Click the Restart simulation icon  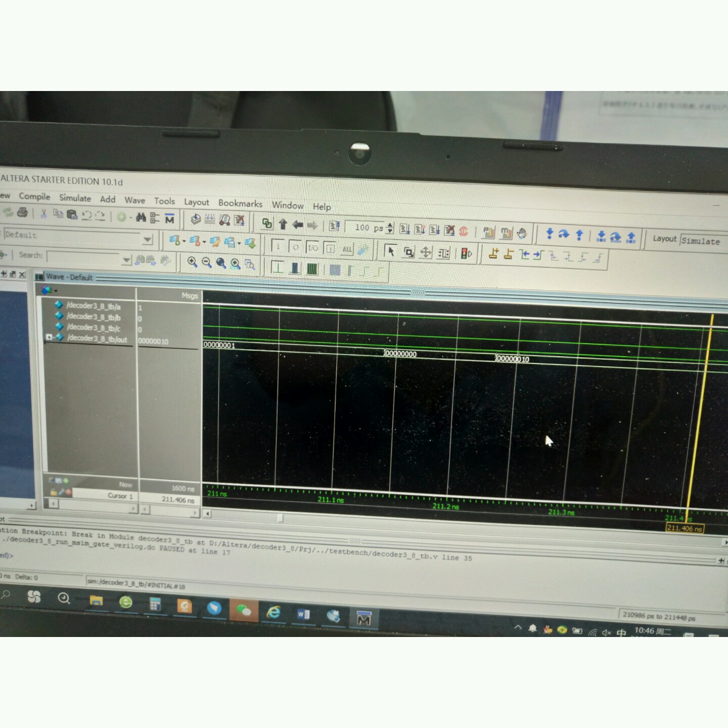334,226
